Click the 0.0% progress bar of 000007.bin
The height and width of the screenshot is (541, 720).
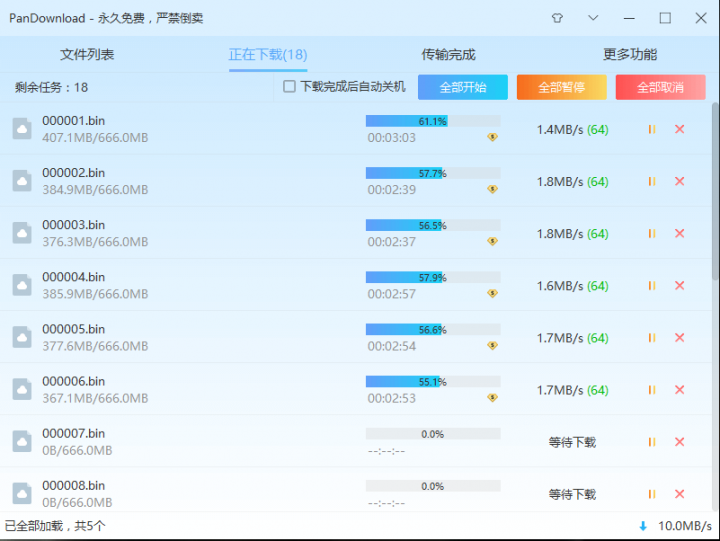point(433,434)
